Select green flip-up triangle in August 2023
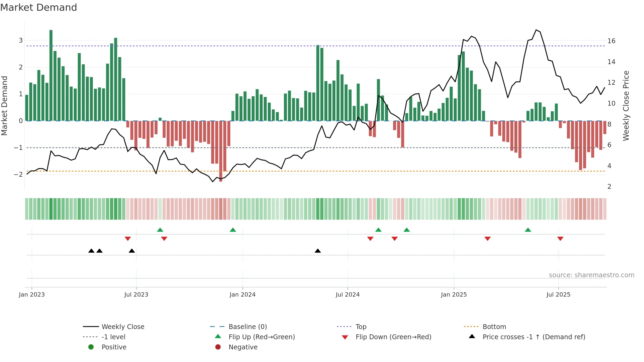This screenshot has height=362, width=644. [x=160, y=230]
